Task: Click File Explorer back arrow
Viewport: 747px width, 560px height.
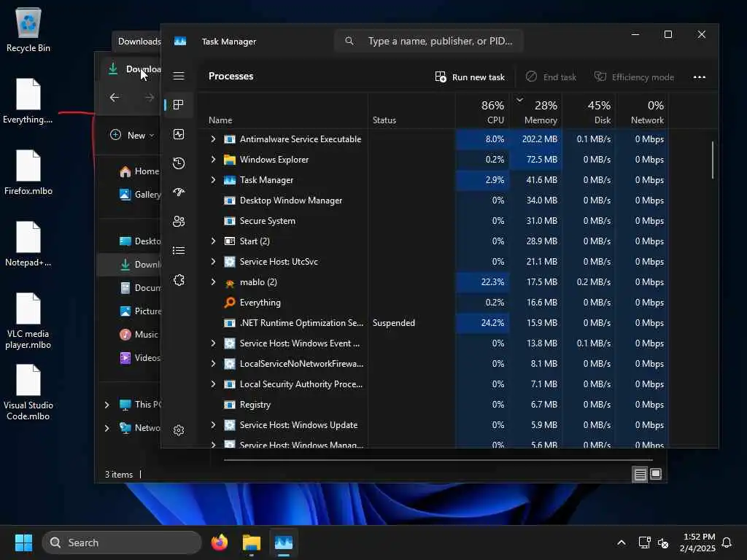Action: [115, 98]
